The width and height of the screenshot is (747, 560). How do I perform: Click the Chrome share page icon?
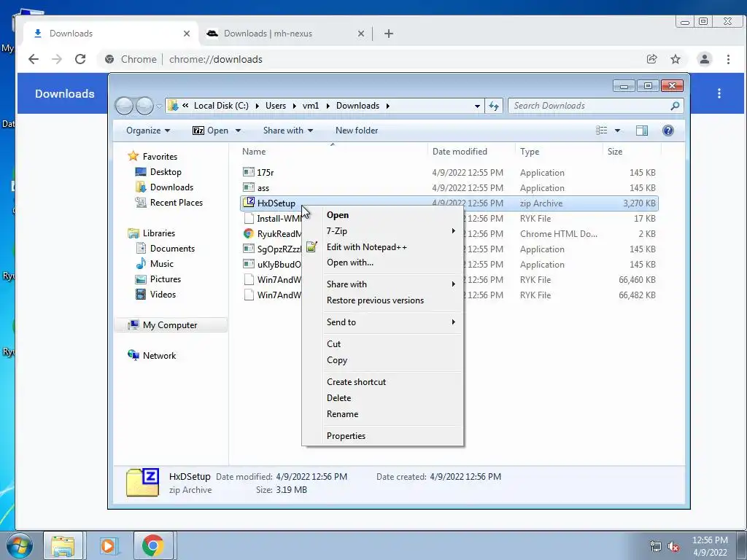pyautogui.click(x=651, y=59)
